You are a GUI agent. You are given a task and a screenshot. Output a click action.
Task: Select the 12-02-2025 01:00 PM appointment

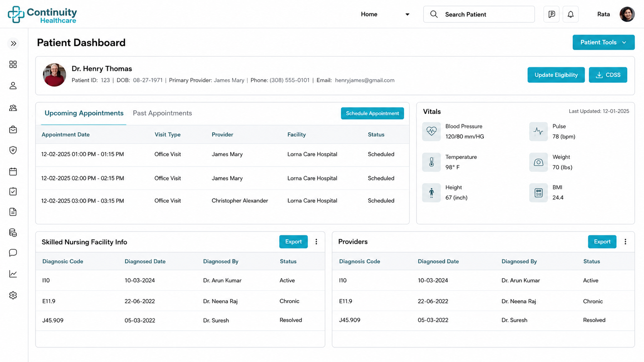click(x=223, y=154)
